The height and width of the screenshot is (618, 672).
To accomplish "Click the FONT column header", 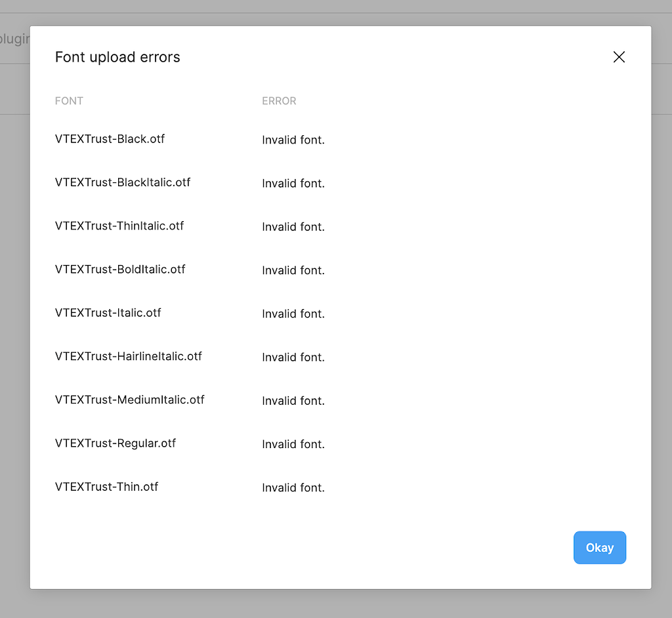I will coord(69,101).
